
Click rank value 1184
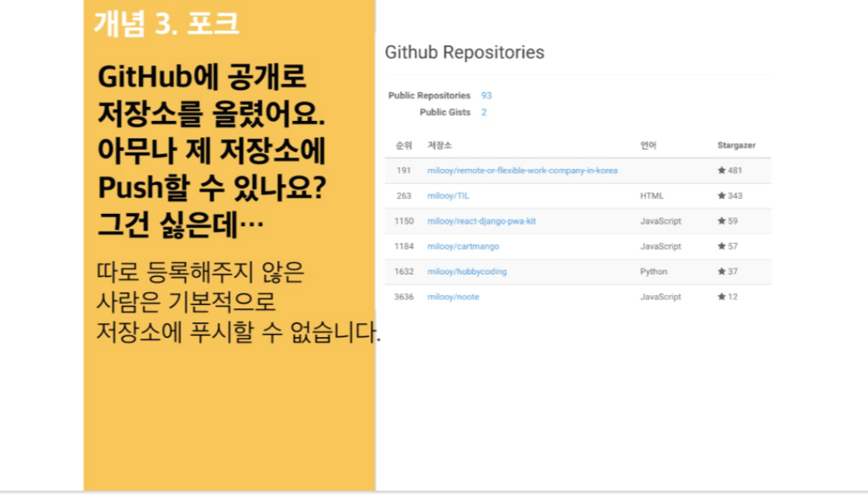click(x=403, y=246)
